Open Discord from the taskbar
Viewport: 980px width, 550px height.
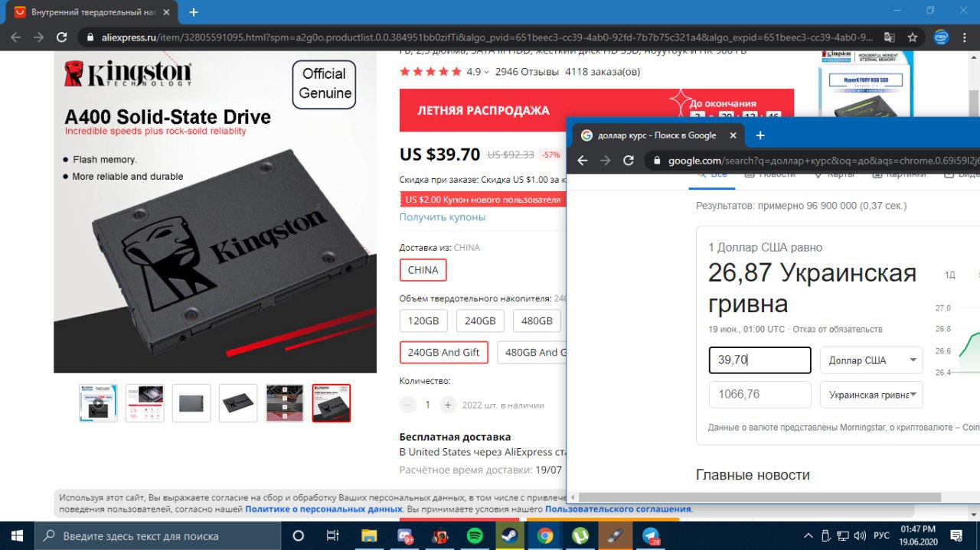[x=404, y=535]
